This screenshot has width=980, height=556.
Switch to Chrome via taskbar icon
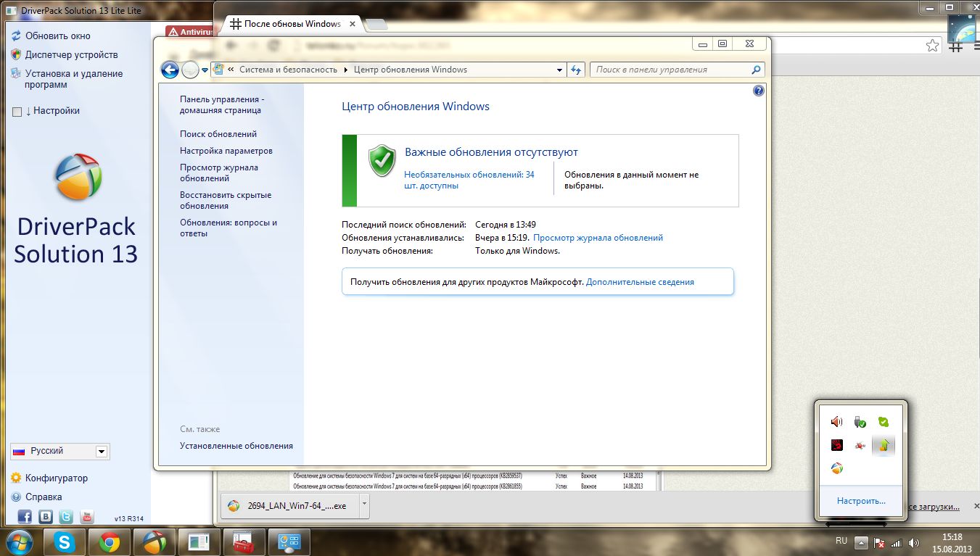pos(110,542)
